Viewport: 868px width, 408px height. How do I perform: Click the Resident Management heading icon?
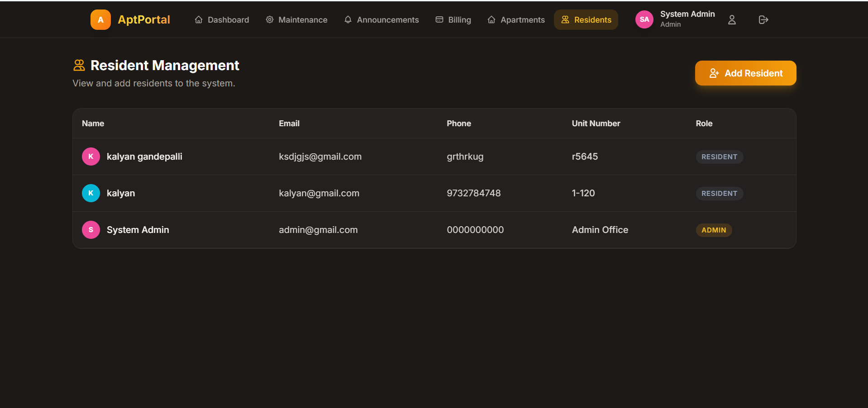[79, 65]
